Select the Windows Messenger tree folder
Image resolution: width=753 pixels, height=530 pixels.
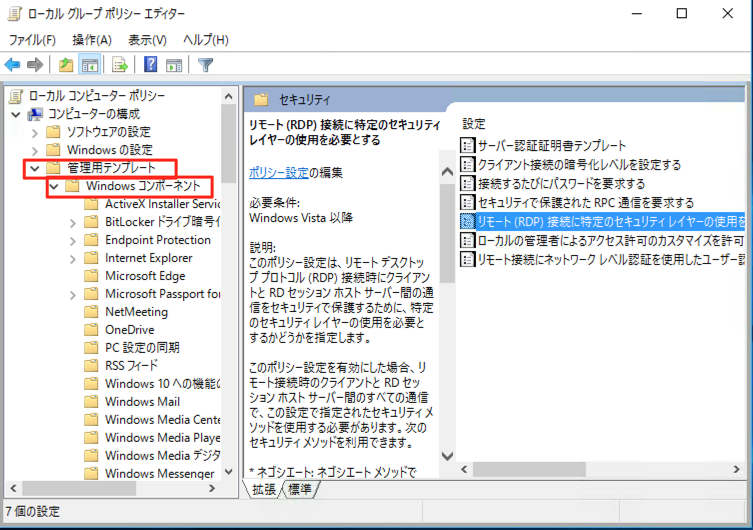(159, 473)
